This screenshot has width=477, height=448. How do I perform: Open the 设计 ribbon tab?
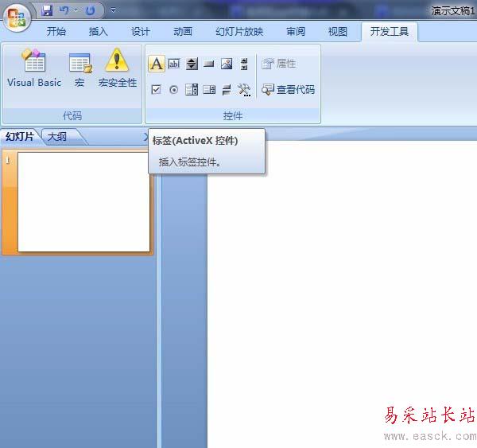(141, 31)
